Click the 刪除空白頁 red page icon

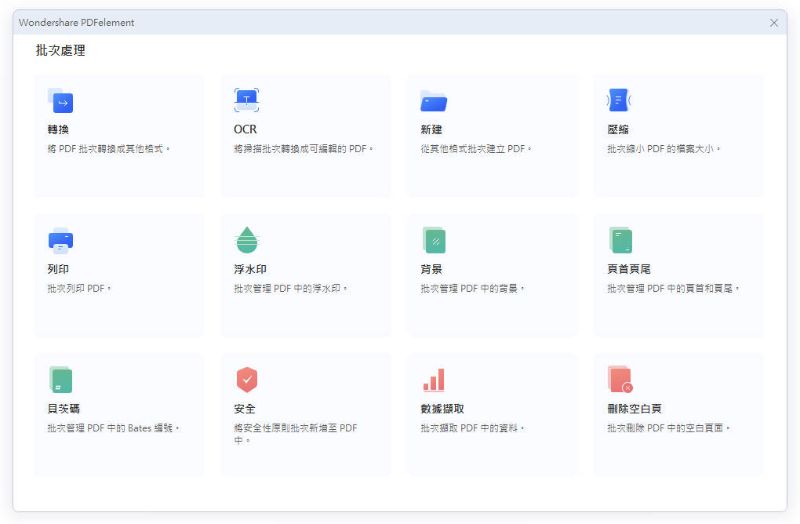(x=620, y=380)
